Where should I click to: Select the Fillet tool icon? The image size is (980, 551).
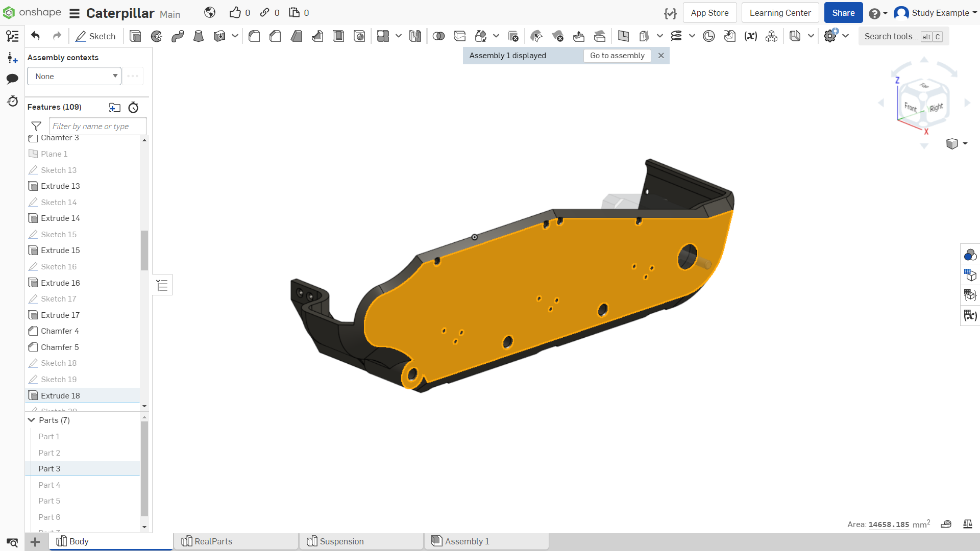coord(254,36)
